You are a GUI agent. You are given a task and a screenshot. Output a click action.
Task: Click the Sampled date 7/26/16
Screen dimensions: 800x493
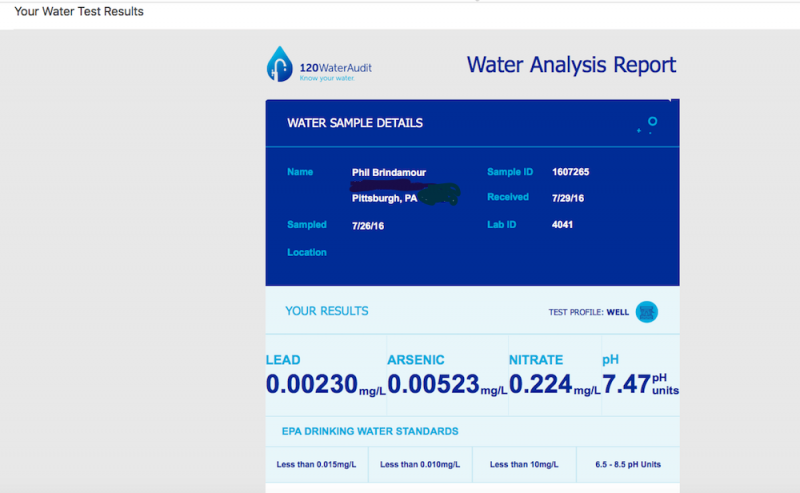pos(368,226)
